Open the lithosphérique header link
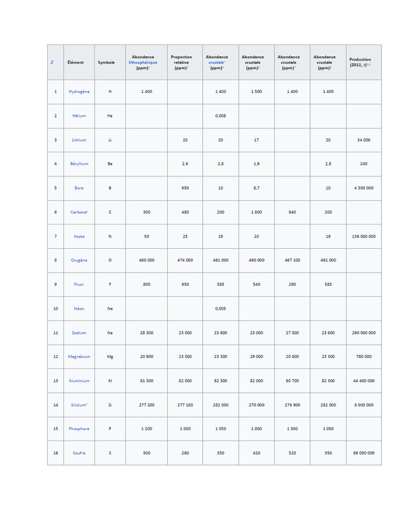Viewport: 399px width, 532px height. pos(143,62)
